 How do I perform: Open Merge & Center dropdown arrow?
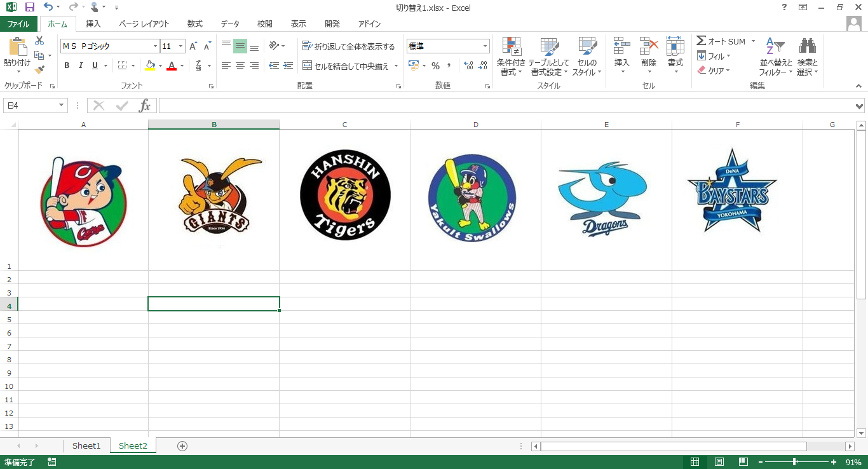[x=396, y=66]
